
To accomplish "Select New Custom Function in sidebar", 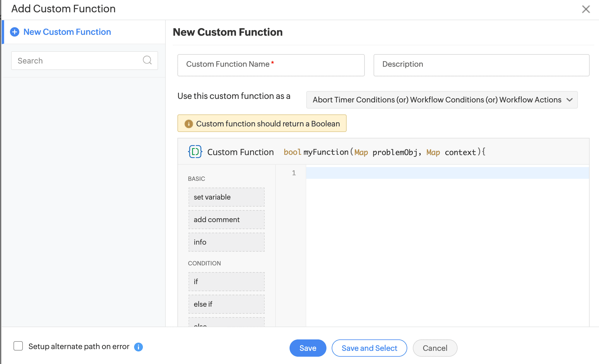I will (x=67, y=32).
